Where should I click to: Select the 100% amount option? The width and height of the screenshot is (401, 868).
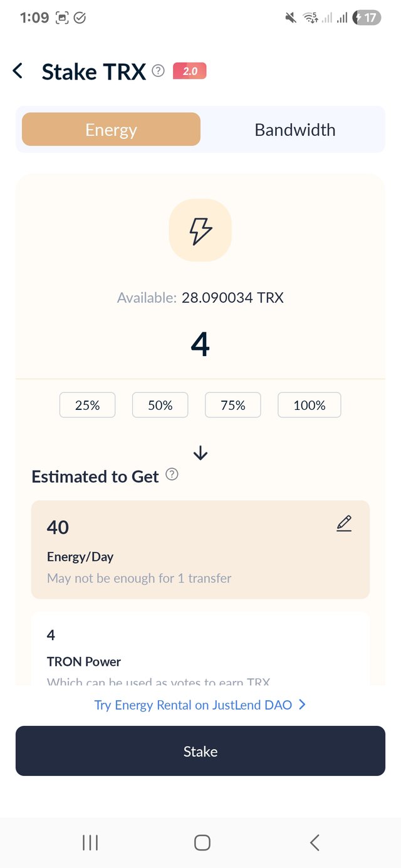pyautogui.click(x=310, y=406)
